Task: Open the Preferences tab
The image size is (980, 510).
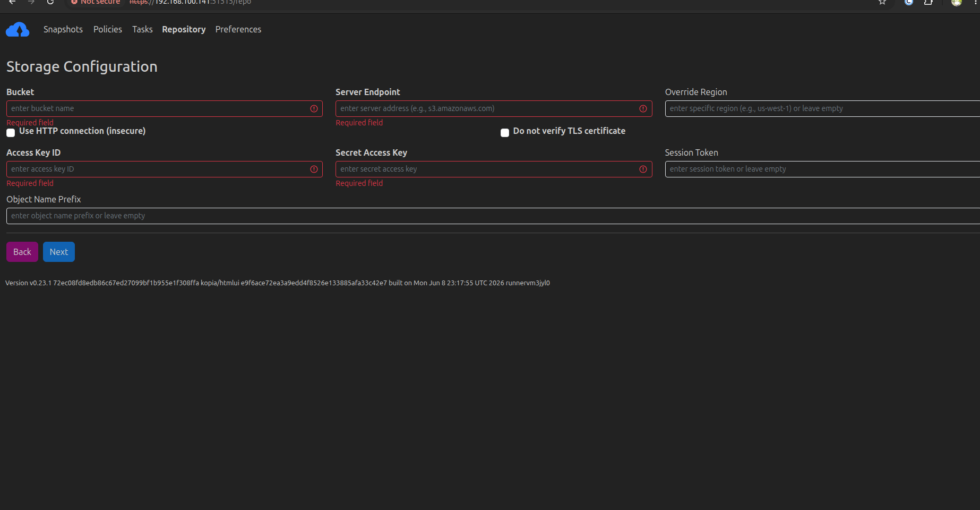Action: pyautogui.click(x=238, y=29)
